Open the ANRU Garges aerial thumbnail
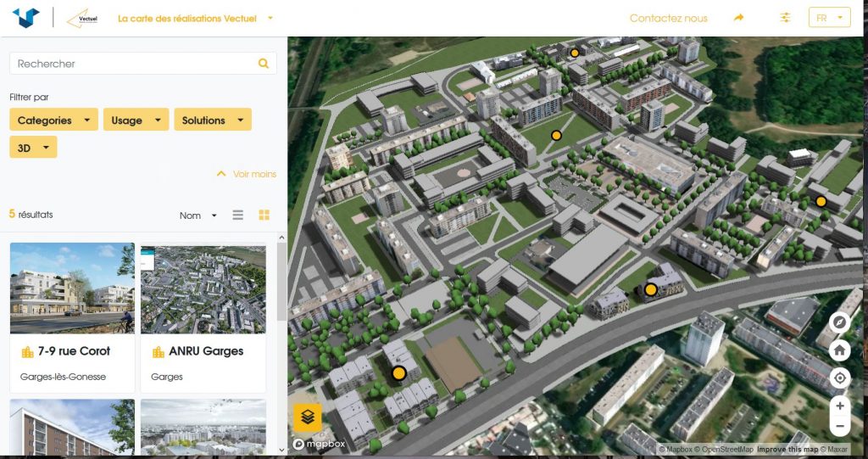This screenshot has height=459, width=868. coord(203,288)
